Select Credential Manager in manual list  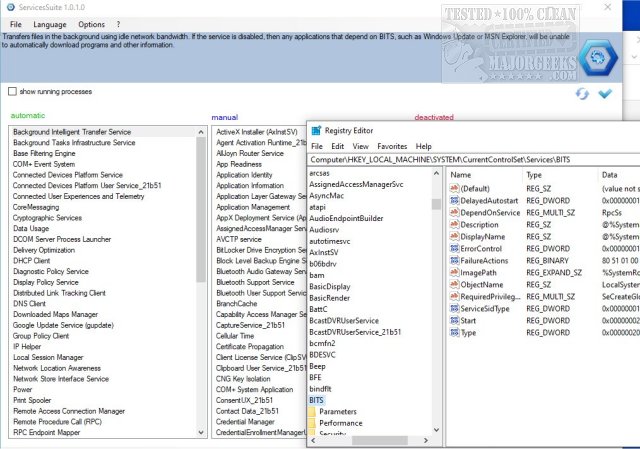tap(245, 422)
